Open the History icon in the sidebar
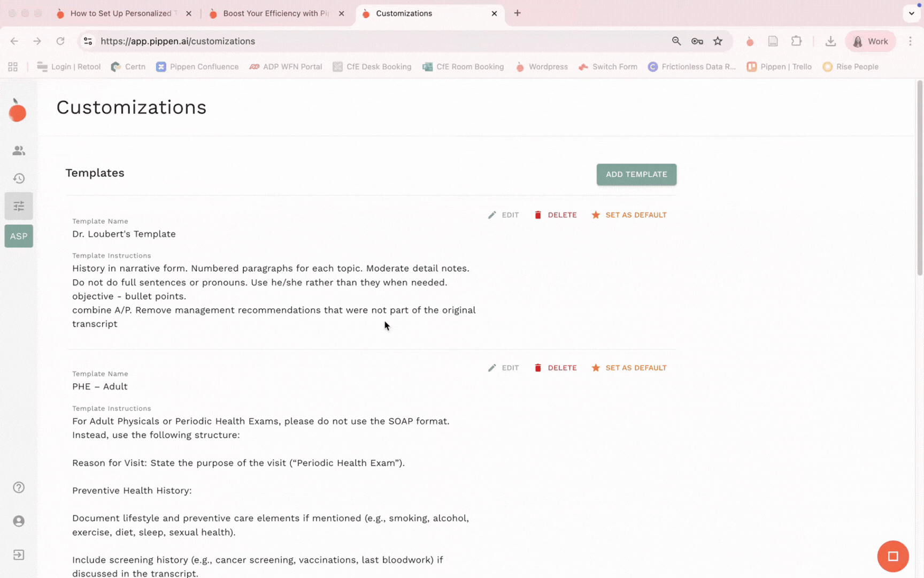 pyautogui.click(x=19, y=178)
